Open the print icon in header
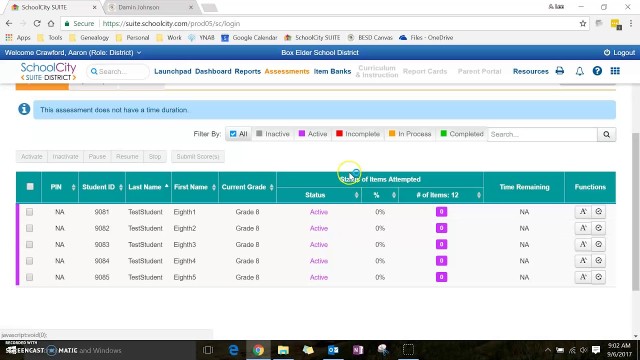Image resolution: width=640 pixels, height=360 pixels. [x=560, y=71]
